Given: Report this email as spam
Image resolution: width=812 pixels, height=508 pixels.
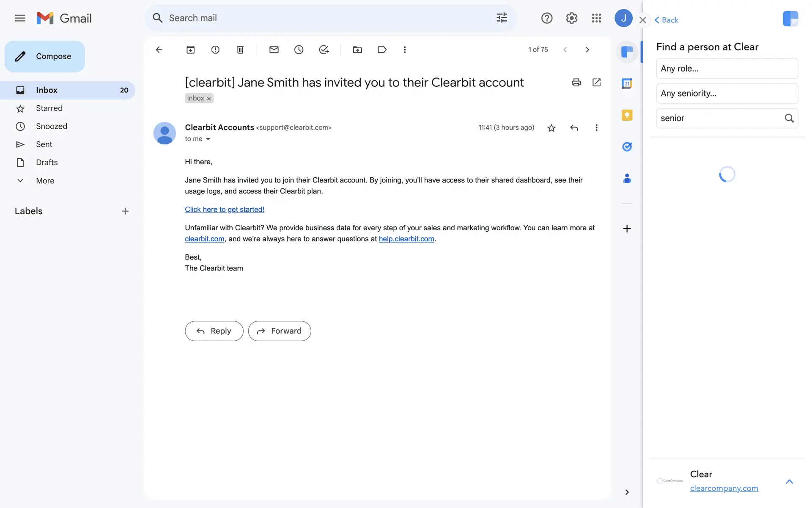Looking at the screenshot, I should (x=215, y=50).
